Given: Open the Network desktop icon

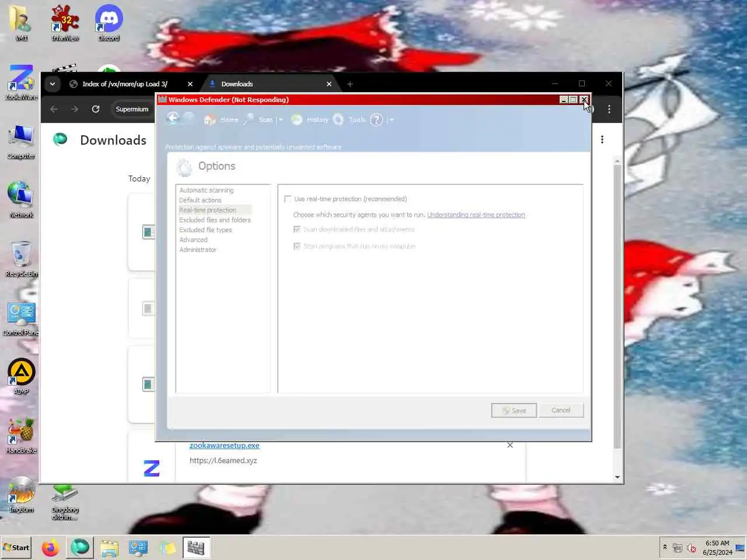Looking at the screenshot, I should [21, 199].
